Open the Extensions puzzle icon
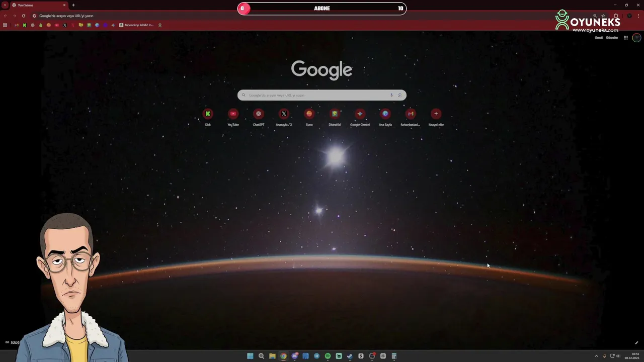644x362 pixels. tap(616, 16)
